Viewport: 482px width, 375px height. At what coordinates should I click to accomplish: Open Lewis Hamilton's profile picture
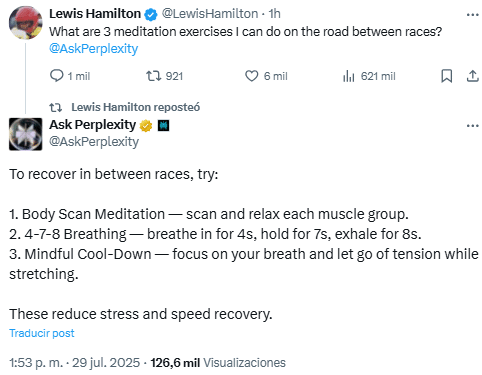[x=26, y=23]
